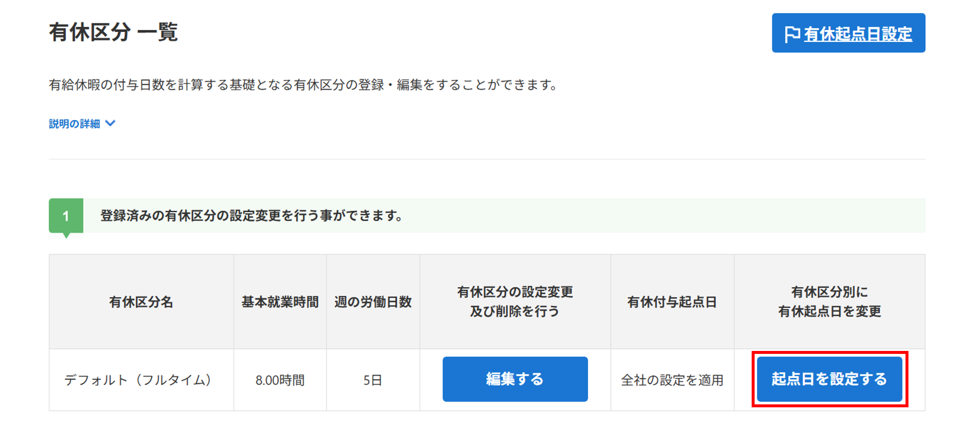The image size is (980, 423).
Task: Click the 登録済みの有休区分 banner text
Action: click(252, 216)
